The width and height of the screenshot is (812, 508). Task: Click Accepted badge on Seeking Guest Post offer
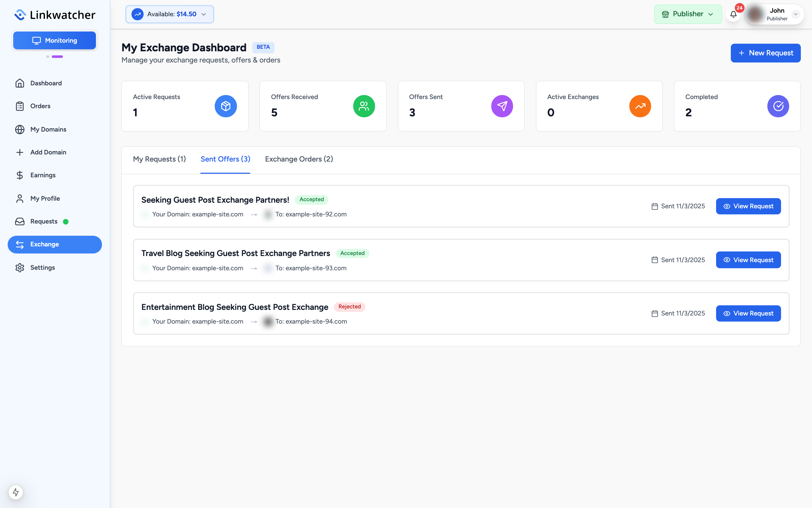(311, 200)
